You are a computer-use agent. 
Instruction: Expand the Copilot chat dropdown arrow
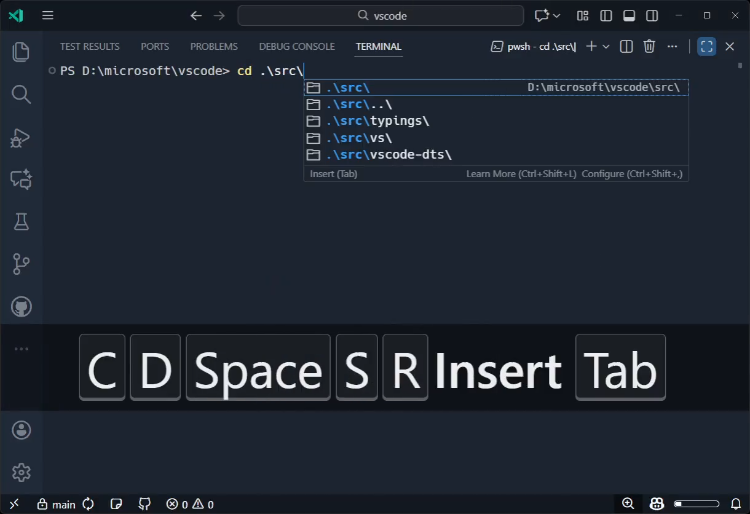[557, 16]
